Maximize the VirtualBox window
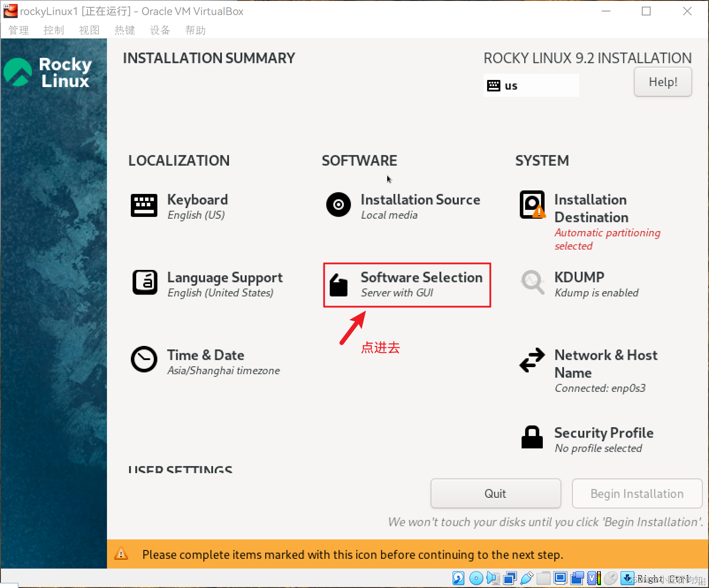 pos(646,11)
